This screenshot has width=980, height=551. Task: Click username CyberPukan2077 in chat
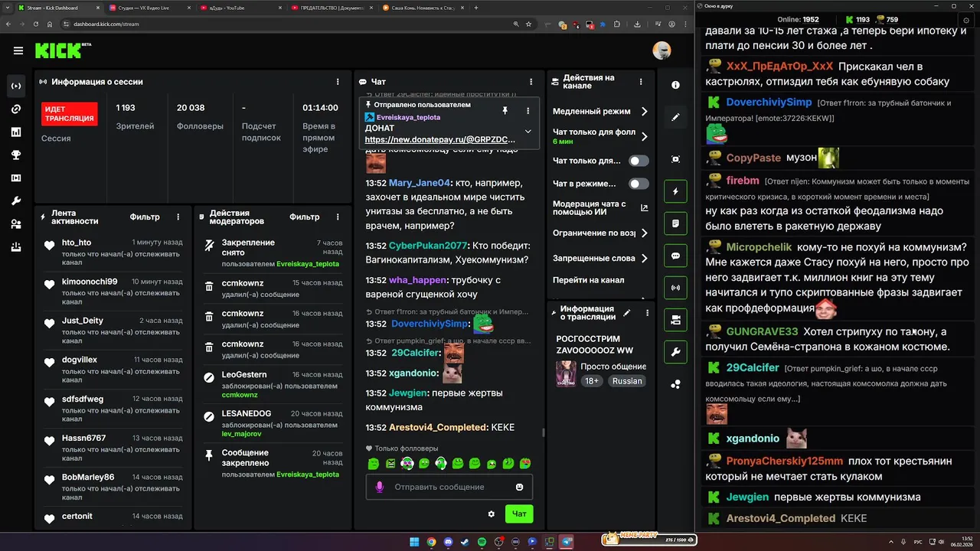[x=428, y=246]
